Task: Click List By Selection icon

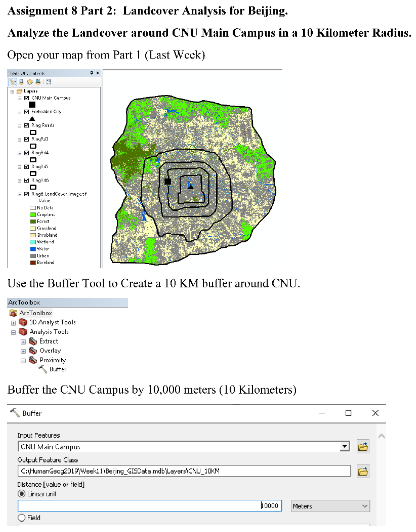Action: [x=38, y=82]
